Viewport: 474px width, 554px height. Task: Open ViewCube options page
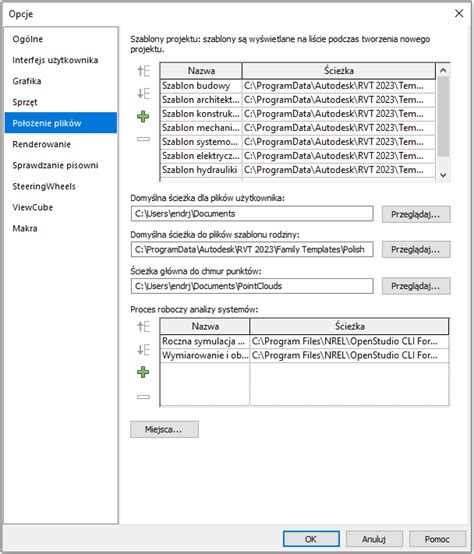click(x=61, y=207)
